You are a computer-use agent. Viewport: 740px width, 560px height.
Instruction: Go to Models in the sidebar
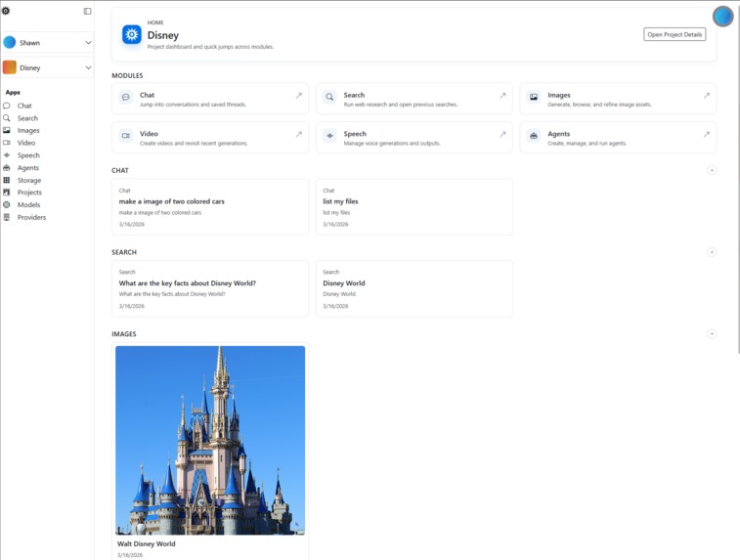pyautogui.click(x=28, y=205)
